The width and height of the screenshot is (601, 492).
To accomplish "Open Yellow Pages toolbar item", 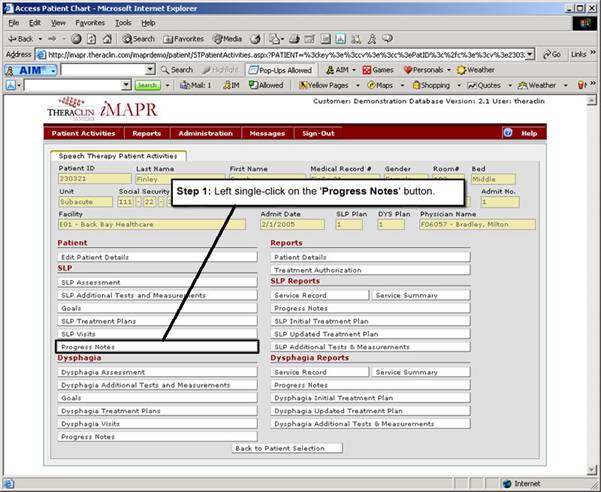I will (323, 85).
